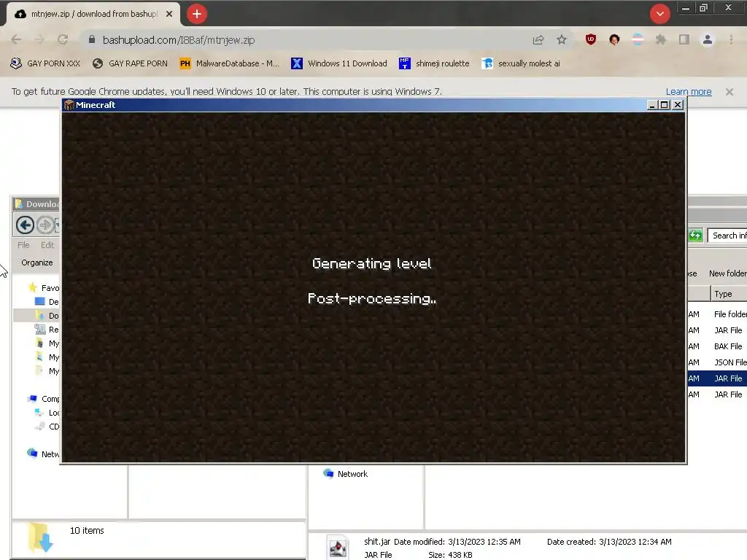Open the Edit menu in Explorer
Image resolution: width=747 pixels, height=560 pixels.
(x=47, y=245)
